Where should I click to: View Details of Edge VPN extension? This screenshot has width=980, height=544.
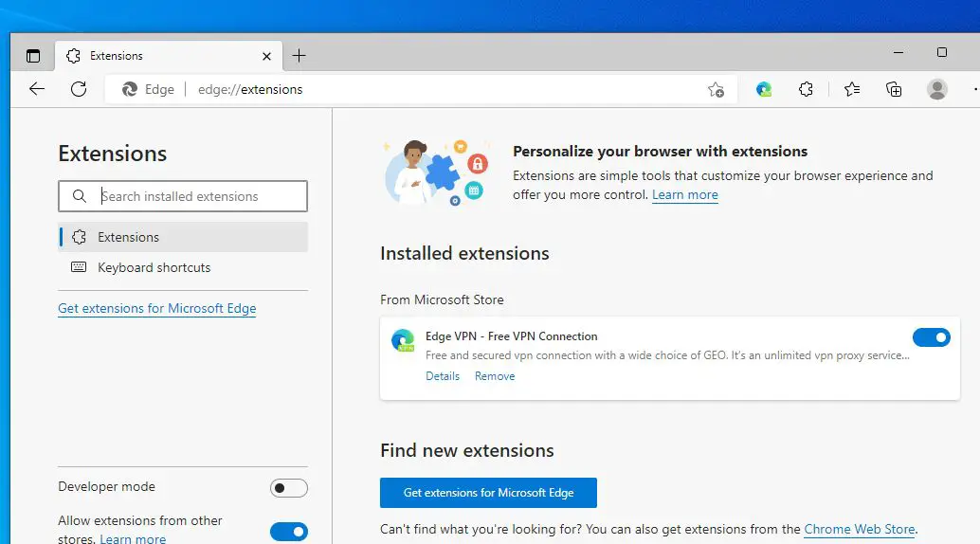pyautogui.click(x=443, y=376)
